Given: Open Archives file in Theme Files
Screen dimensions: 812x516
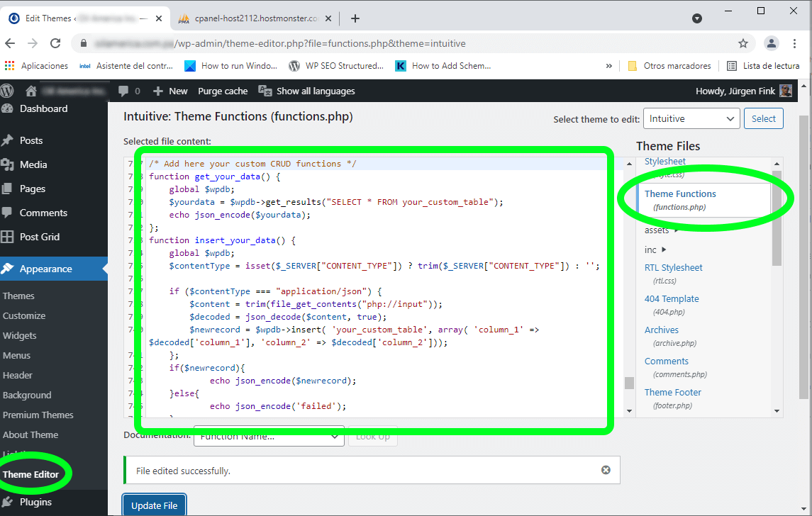Looking at the screenshot, I should 662,330.
